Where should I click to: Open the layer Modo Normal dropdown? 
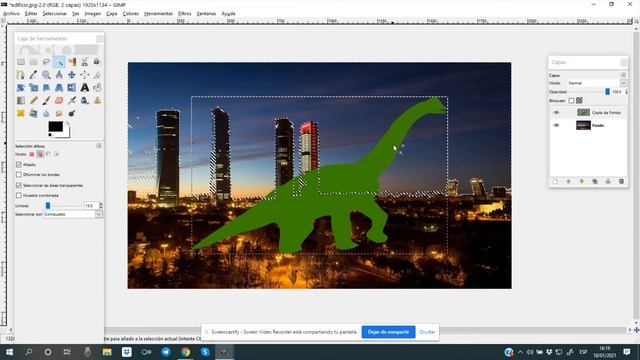tap(597, 83)
